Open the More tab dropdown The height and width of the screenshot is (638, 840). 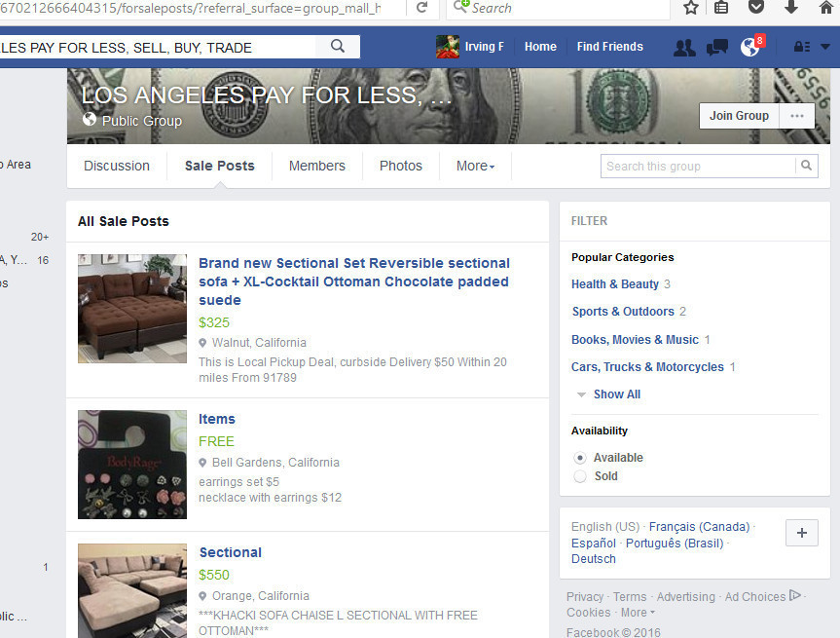click(475, 167)
